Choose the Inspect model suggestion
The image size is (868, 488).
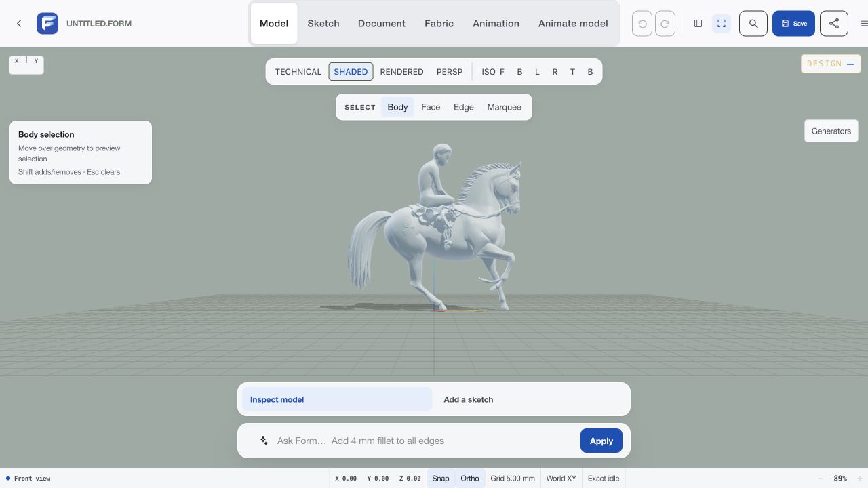(x=337, y=399)
